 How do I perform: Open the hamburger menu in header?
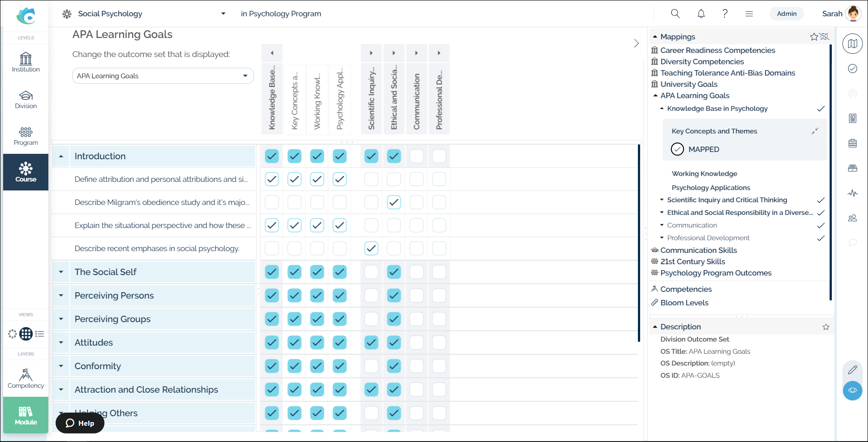[x=749, y=14]
